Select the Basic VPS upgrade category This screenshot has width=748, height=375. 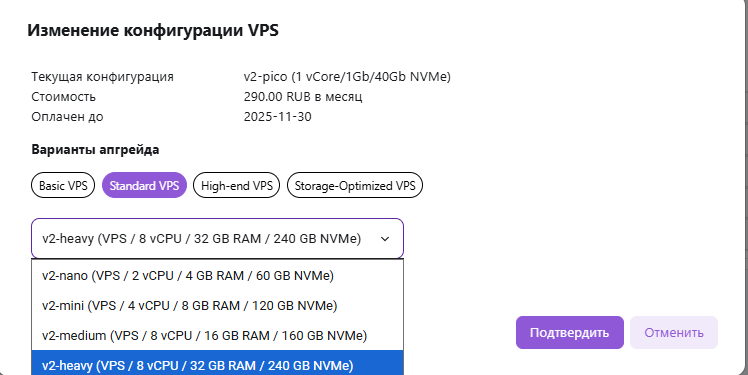click(x=63, y=185)
